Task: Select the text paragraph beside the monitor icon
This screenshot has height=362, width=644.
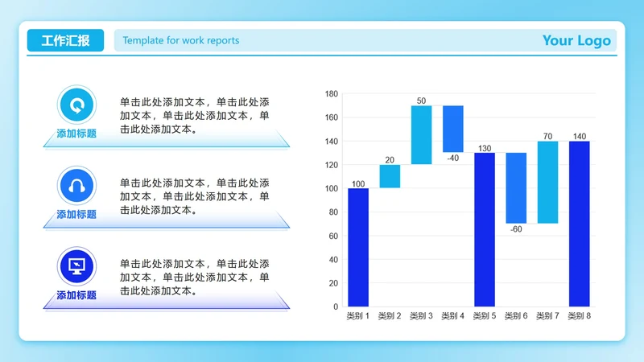Action: pos(195,277)
